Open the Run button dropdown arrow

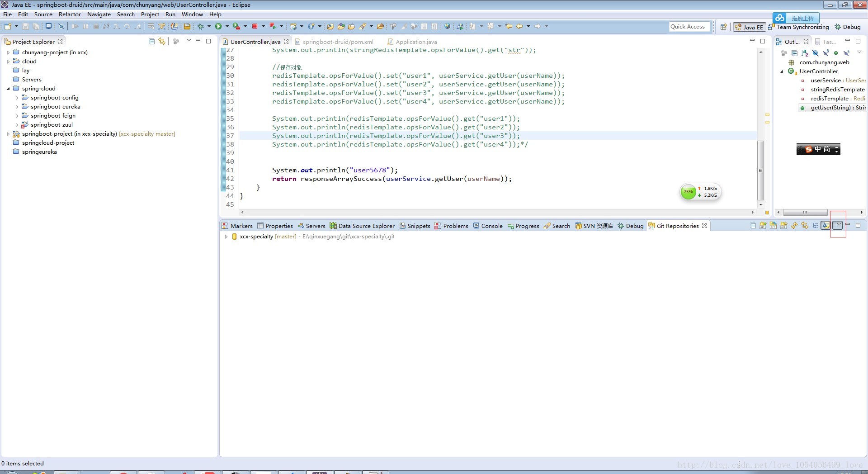coord(227,26)
